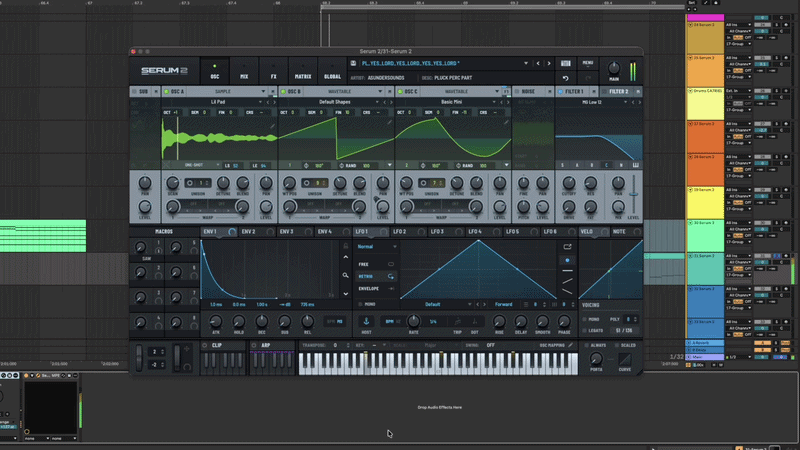Switch to the GLOBAL tab
Viewport: 800px width, 450px height.
coord(332,71)
